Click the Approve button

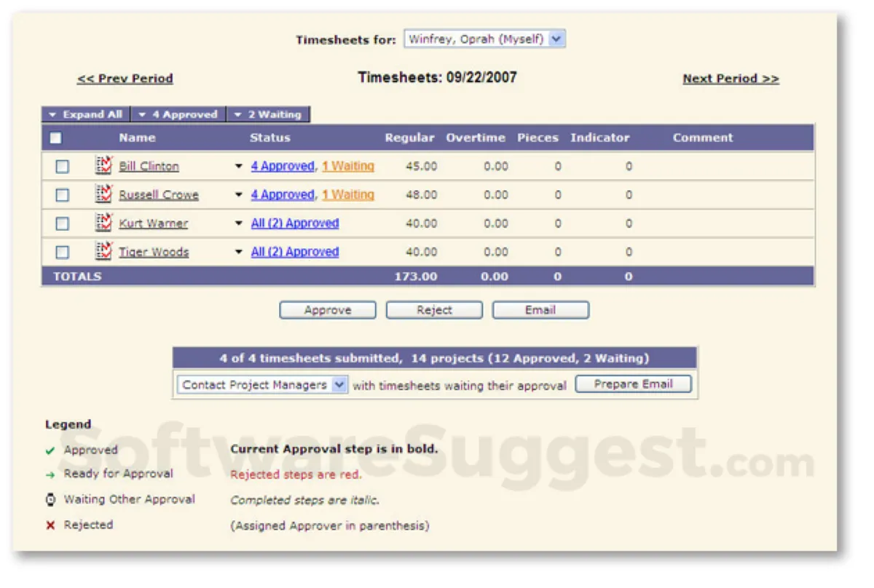328,310
